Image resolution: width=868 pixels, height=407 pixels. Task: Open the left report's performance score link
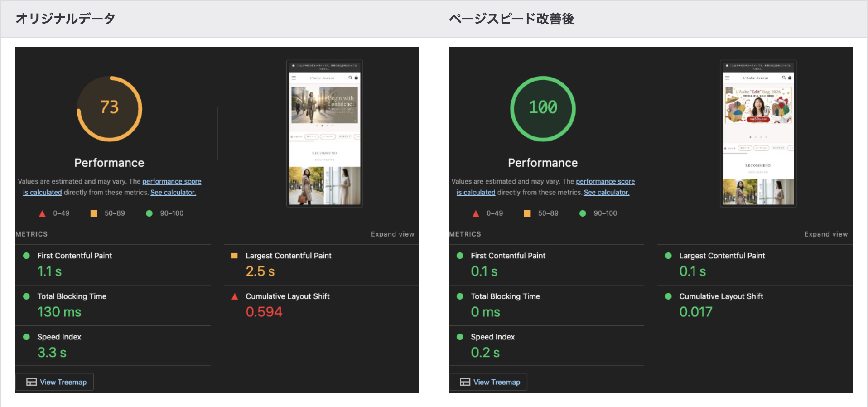[x=172, y=181]
